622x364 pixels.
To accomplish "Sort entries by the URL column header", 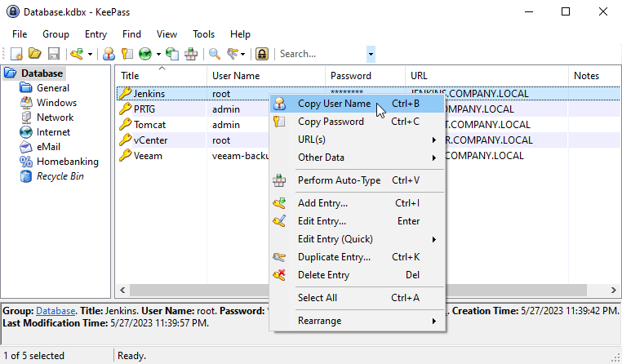I will (x=486, y=75).
